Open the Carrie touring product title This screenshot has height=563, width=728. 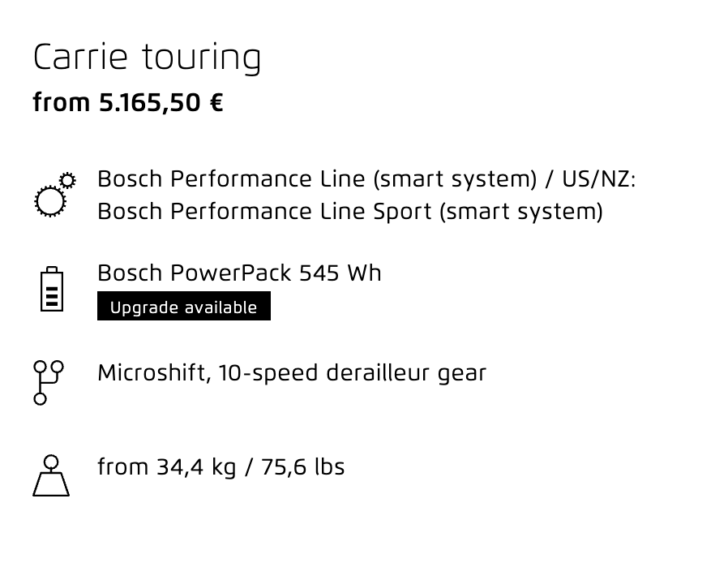(147, 58)
